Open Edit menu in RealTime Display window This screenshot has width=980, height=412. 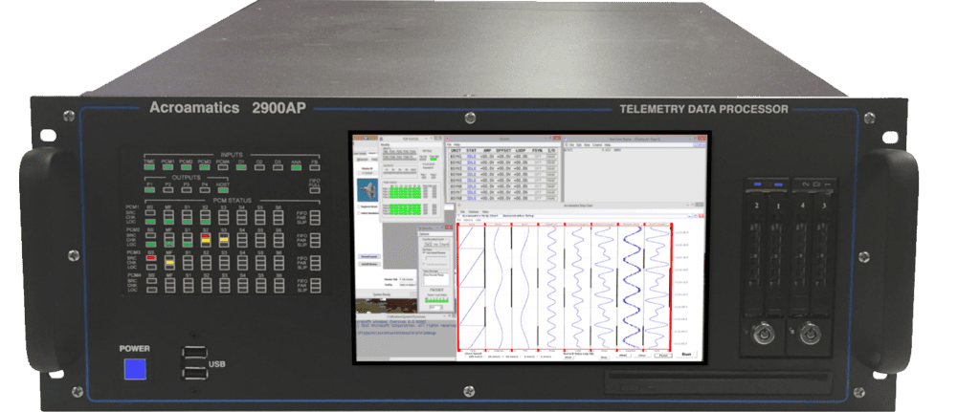(x=578, y=145)
